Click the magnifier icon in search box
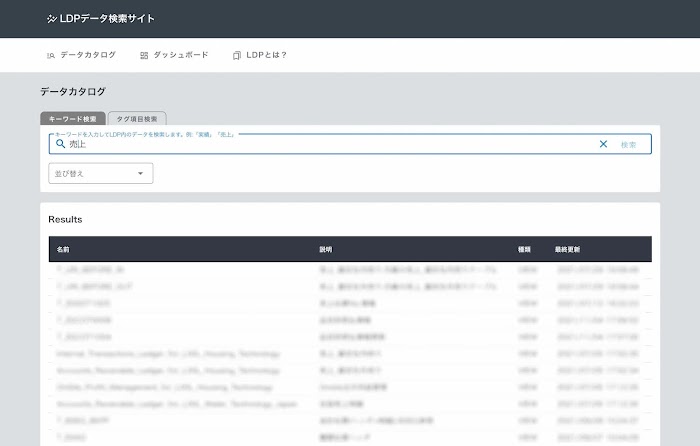 [60, 144]
